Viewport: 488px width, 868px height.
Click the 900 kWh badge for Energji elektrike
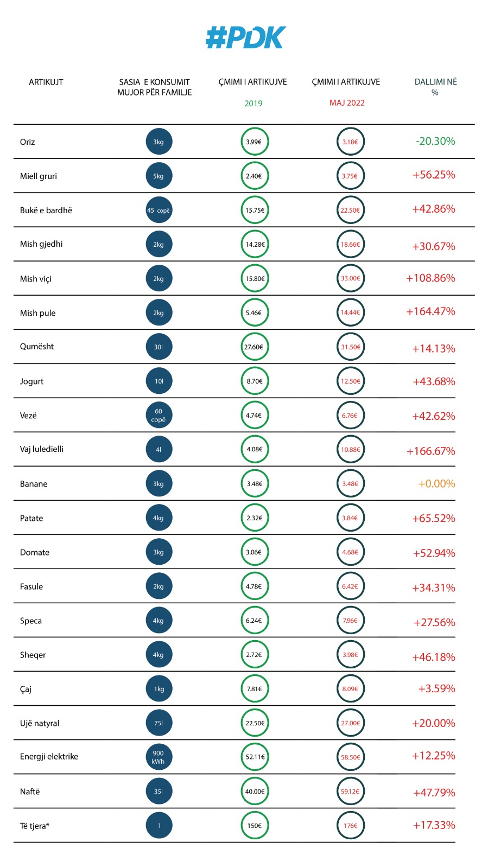coord(159,757)
